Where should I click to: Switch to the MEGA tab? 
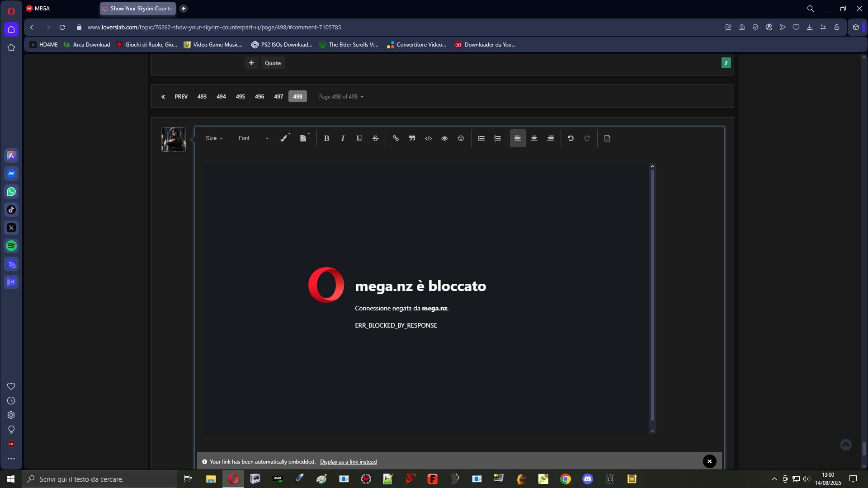pyautogui.click(x=61, y=9)
